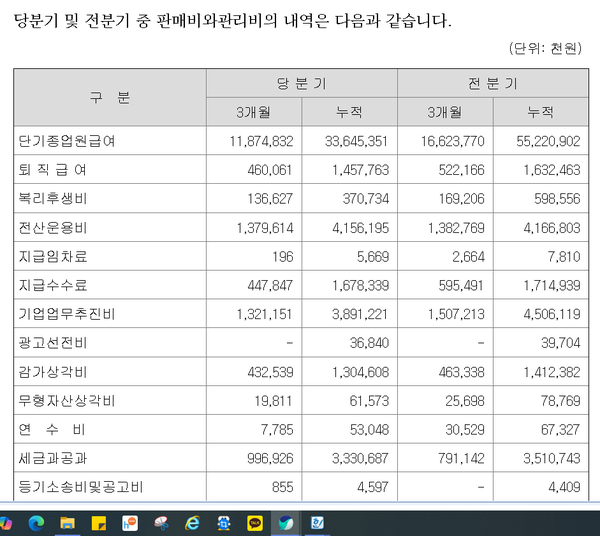Open the Copilot icon at taskbar edge

(x=5, y=523)
